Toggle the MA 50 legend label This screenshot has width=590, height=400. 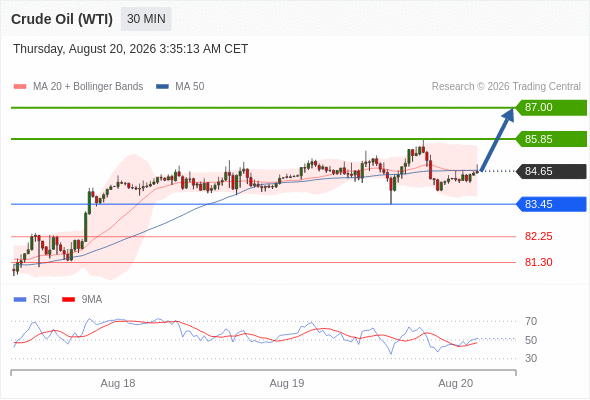tap(190, 87)
